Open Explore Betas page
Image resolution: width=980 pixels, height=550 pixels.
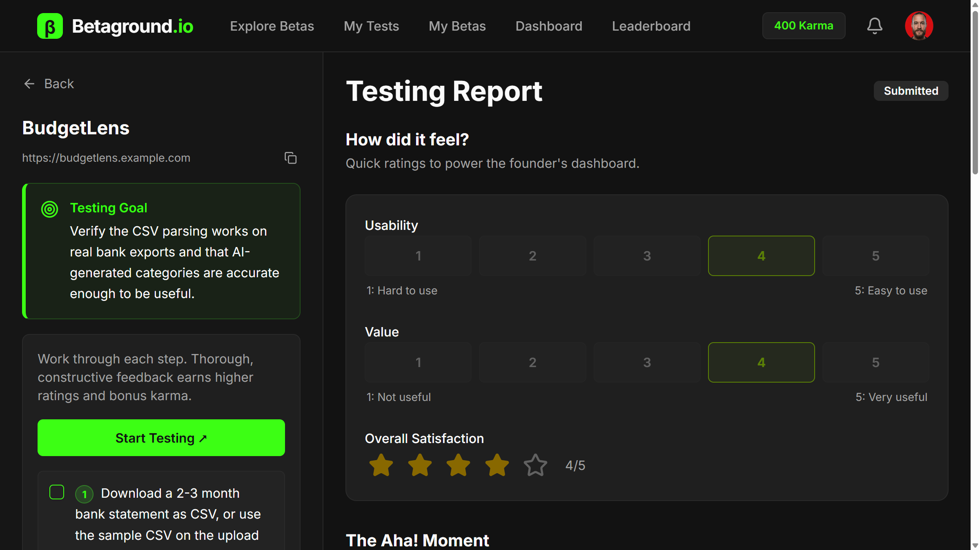pyautogui.click(x=272, y=26)
